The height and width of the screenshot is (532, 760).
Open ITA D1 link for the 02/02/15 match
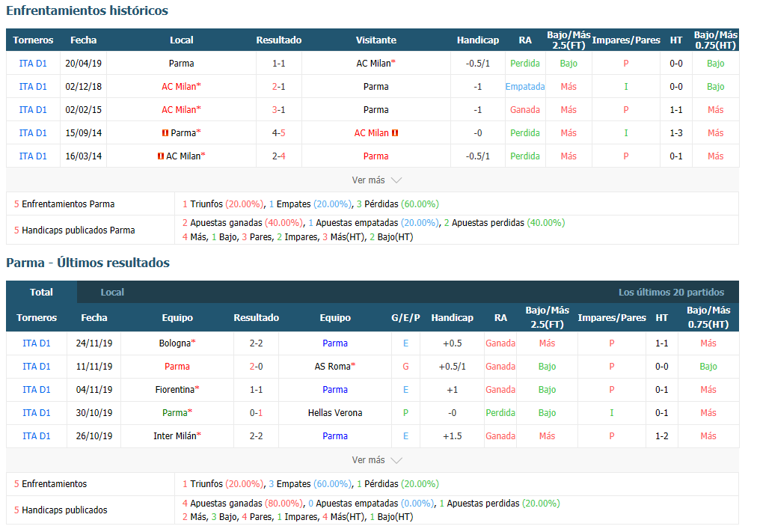[x=33, y=110]
